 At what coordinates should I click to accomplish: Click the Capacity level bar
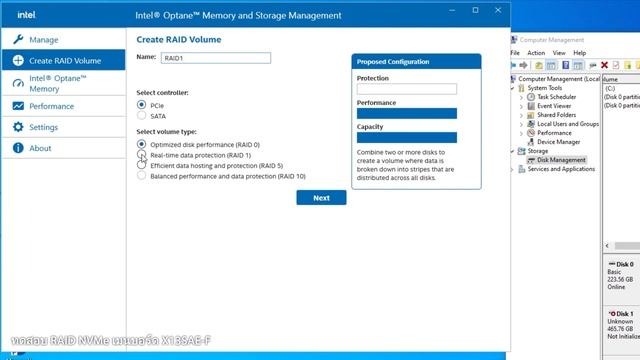click(407, 137)
